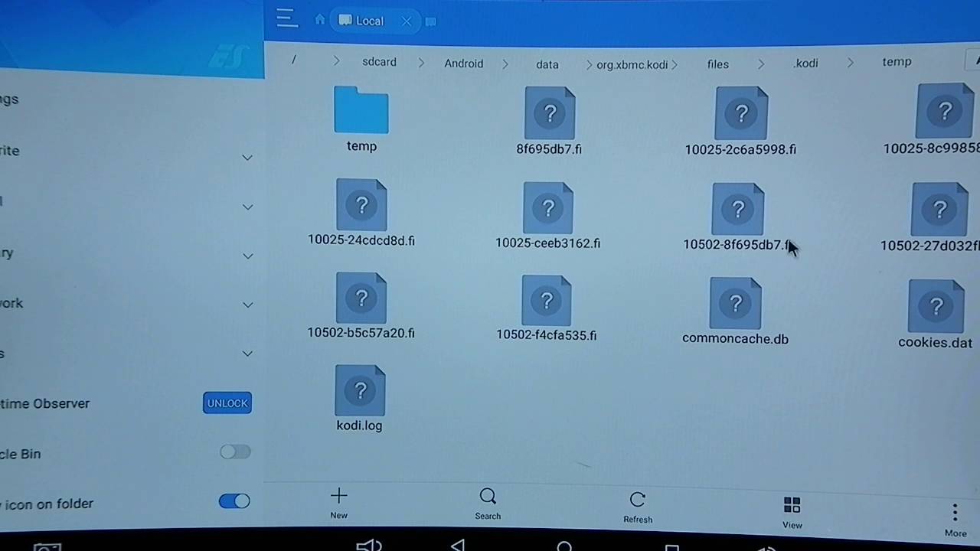Tap the volume down navigation icon
The image size is (980, 551).
coord(369,545)
